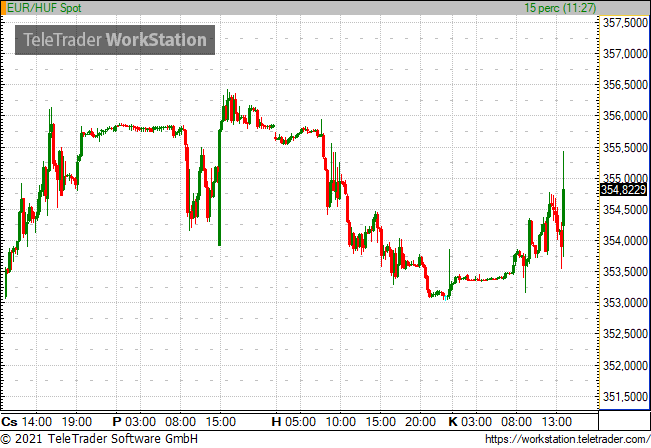Viewport: 651px width, 448px height.
Task: Click the 352,5000 price axis label
Action: tap(625, 334)
